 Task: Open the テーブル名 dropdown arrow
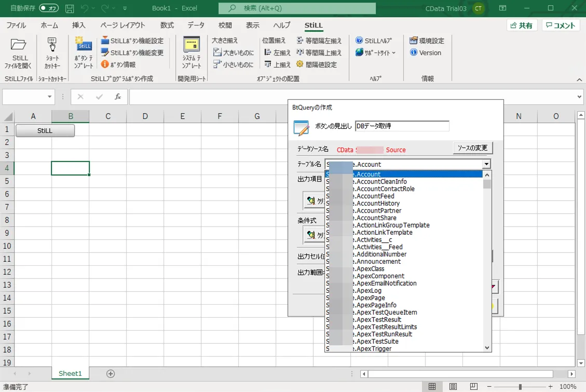point(486,164)
